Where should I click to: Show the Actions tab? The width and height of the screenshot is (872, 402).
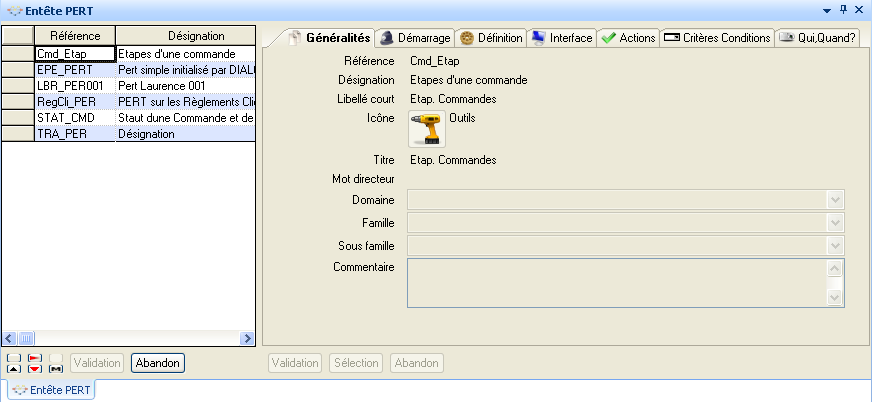629,38
